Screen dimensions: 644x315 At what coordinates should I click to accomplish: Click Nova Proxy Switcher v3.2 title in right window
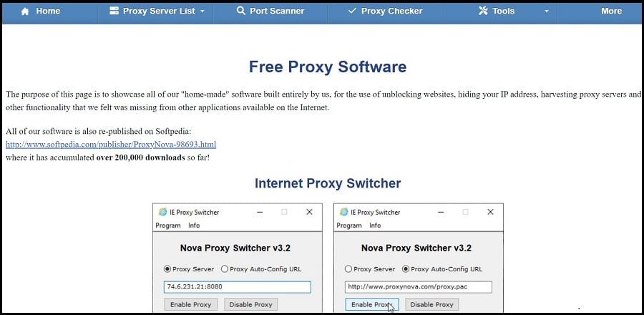[416, 248]
